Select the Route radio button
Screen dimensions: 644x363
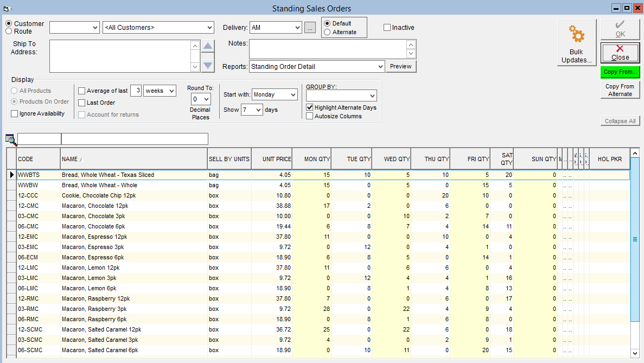9,31
